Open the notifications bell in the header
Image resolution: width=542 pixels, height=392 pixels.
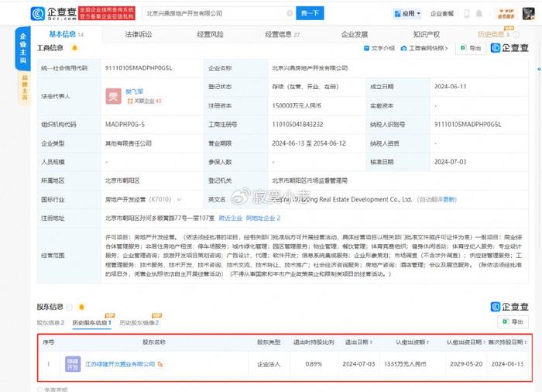pyautogui.click(x=479, y=13)
